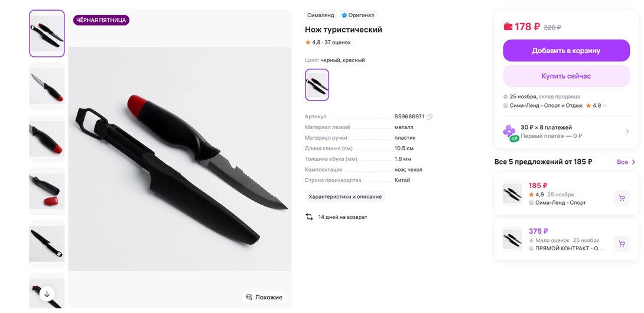Viewport: 644px width, 313px height.
Task: Select the black-red color variant
Action: point(317,85)
